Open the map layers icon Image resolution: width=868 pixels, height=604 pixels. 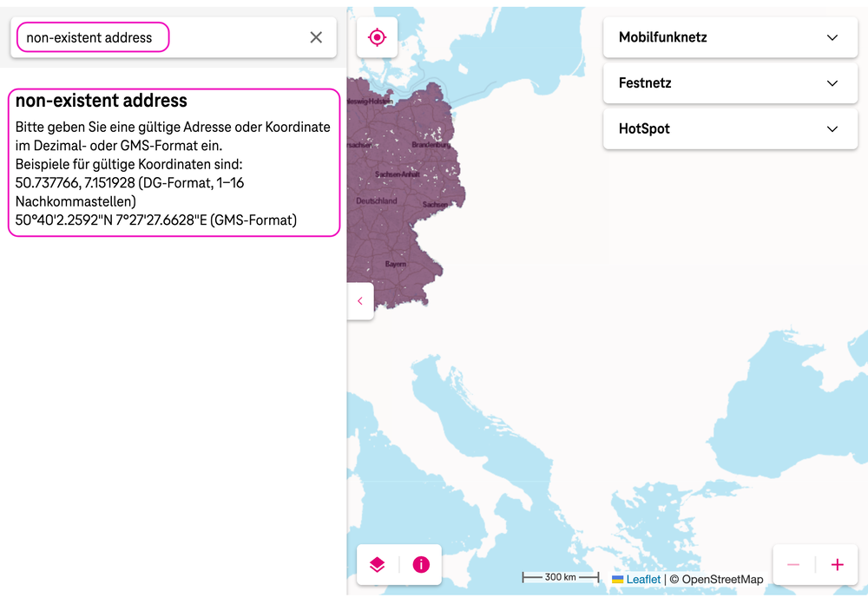(377, 565)
